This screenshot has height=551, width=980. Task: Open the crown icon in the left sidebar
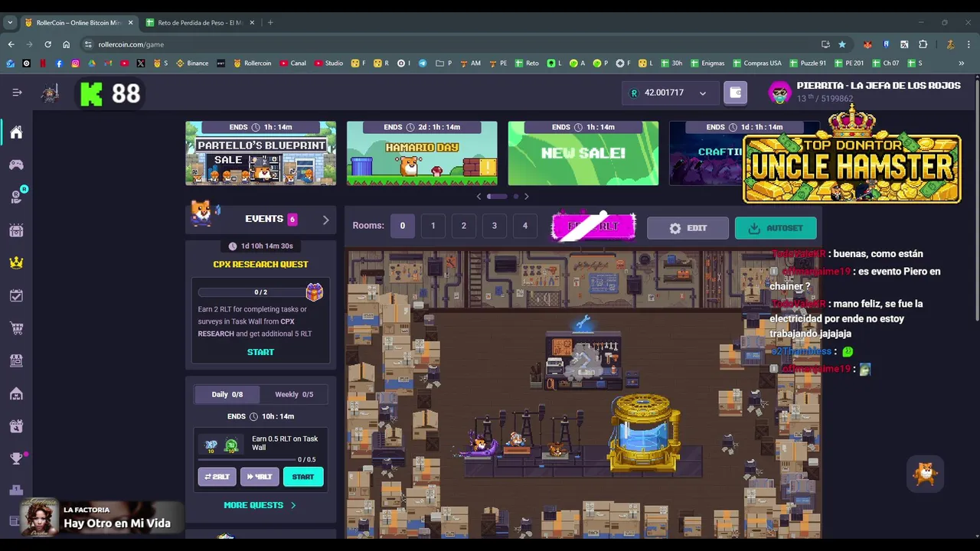(16, 262)
